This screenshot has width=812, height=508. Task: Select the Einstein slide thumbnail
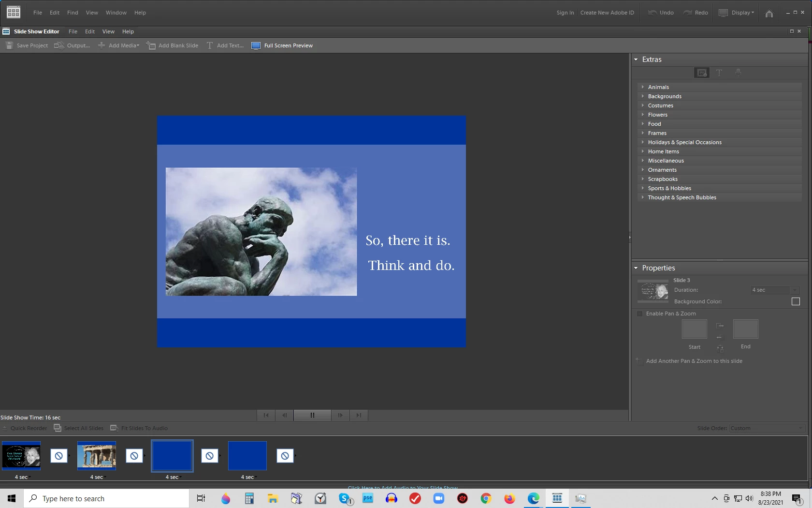coord(21,456)
